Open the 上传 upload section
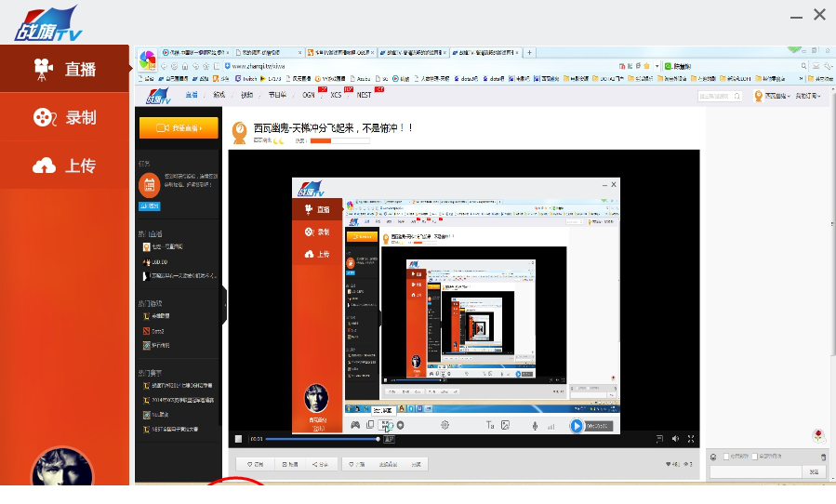This screenshot has height=504, width=836. click(64, 166)
